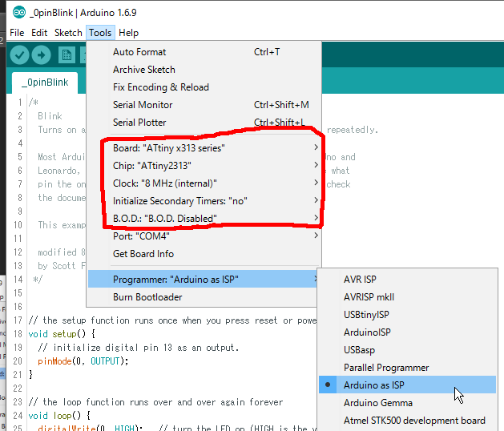Click comment about the loop function running forever
This screenshot has height=431, width=504.
click(x=156, y=402)
